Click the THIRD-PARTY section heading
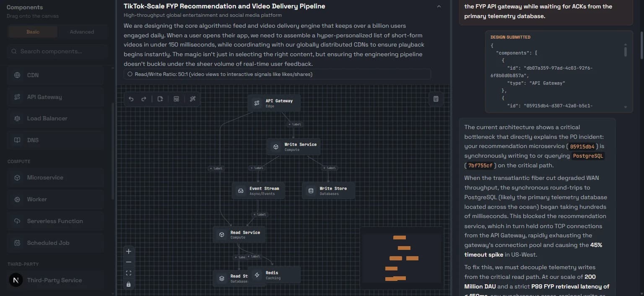The image size is (644, 296). click(23, 264)
